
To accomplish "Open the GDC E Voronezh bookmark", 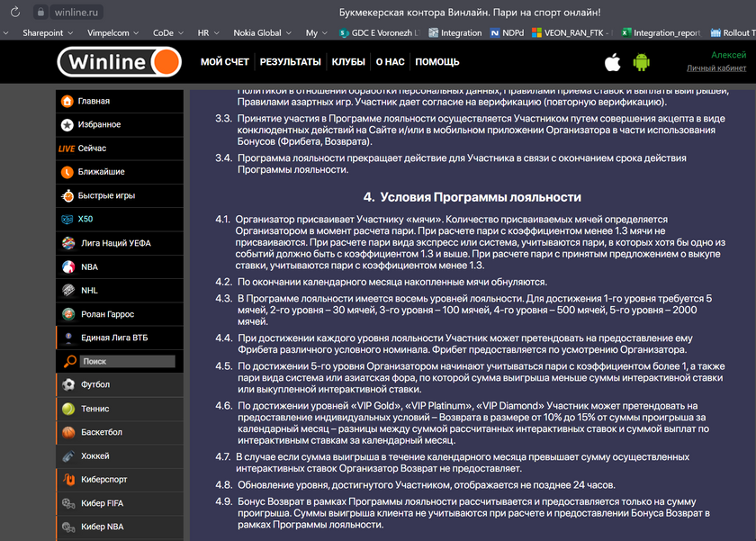I will point(380,32).
